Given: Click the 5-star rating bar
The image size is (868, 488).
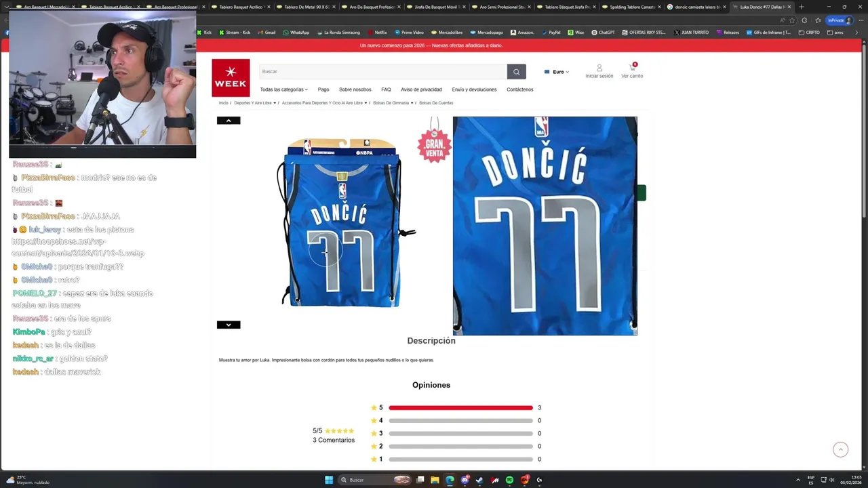Looking at the screenshot, I should pos(460,408).
